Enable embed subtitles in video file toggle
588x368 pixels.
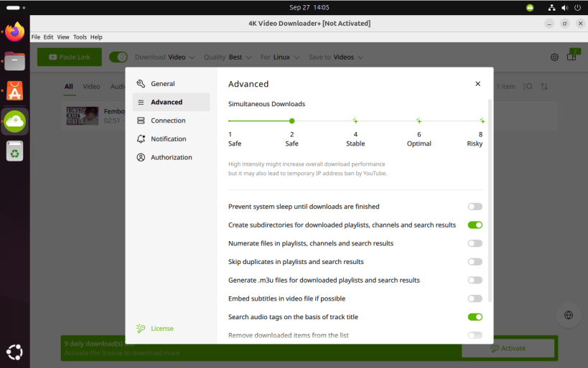(x=475, y=298)
